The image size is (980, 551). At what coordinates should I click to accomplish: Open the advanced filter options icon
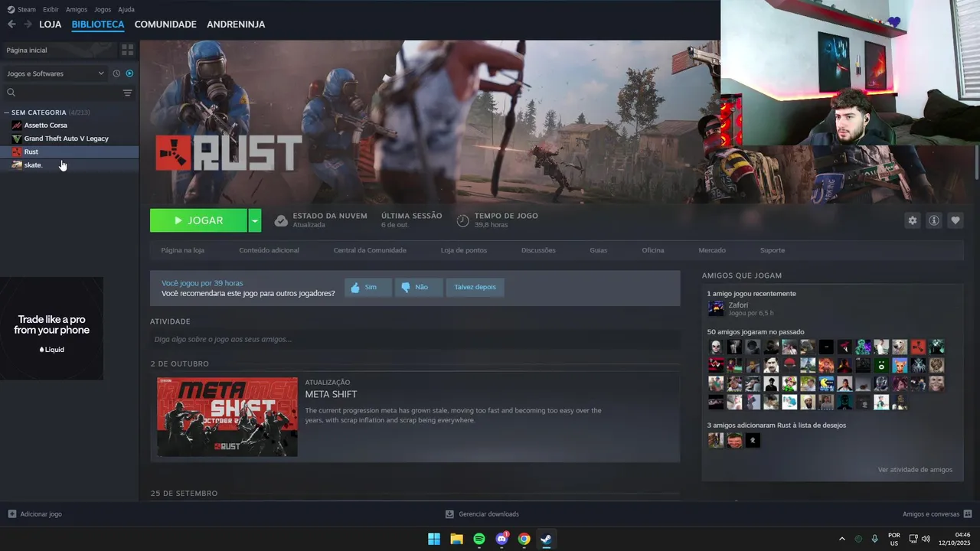point(127,93)
